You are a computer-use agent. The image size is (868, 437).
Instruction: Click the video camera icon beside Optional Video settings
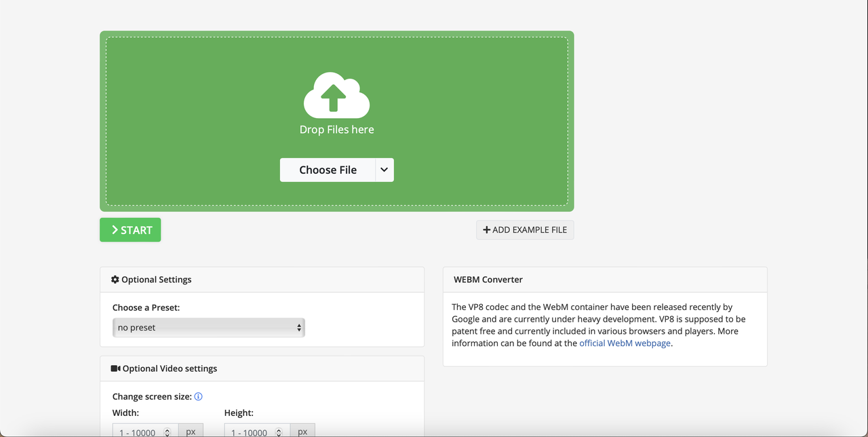[x=115, y=368]
